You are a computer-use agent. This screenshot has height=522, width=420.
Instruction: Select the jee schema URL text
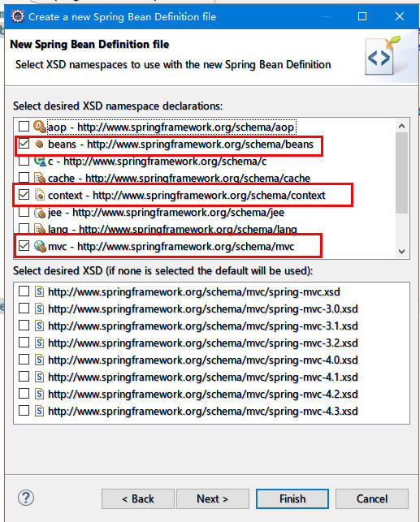click(x=178, y=213)
